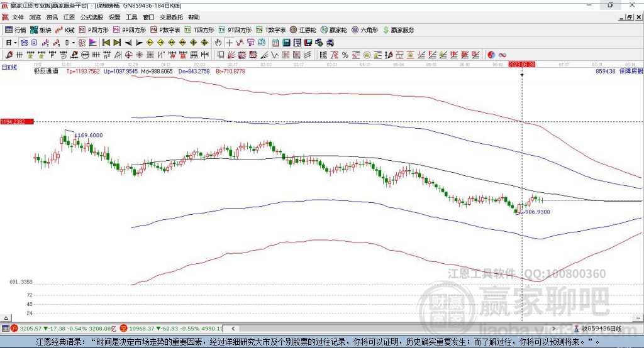Click the red-blue infinity loop icon

[502, 55]
